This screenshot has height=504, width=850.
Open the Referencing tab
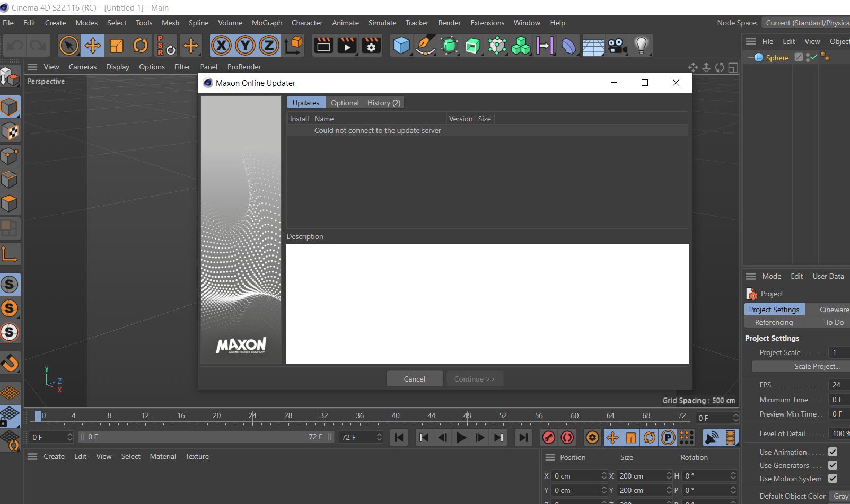tap(774, 322)
